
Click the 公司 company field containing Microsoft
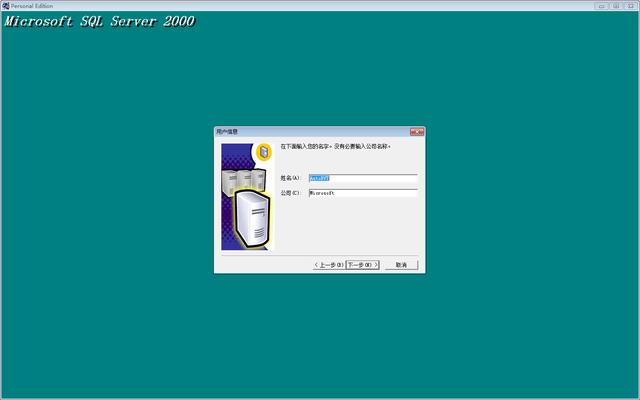point(363,193)
